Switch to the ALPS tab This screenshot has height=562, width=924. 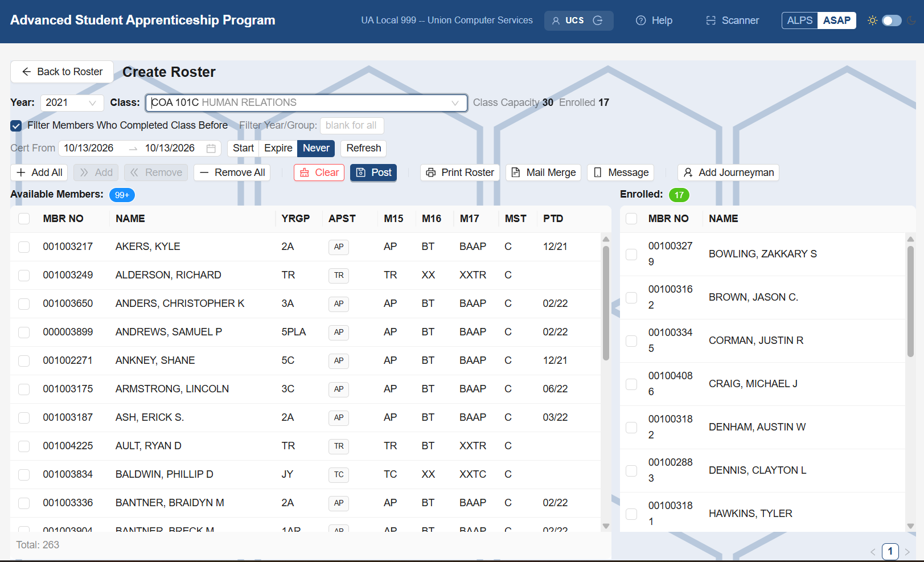click(800, 20)
